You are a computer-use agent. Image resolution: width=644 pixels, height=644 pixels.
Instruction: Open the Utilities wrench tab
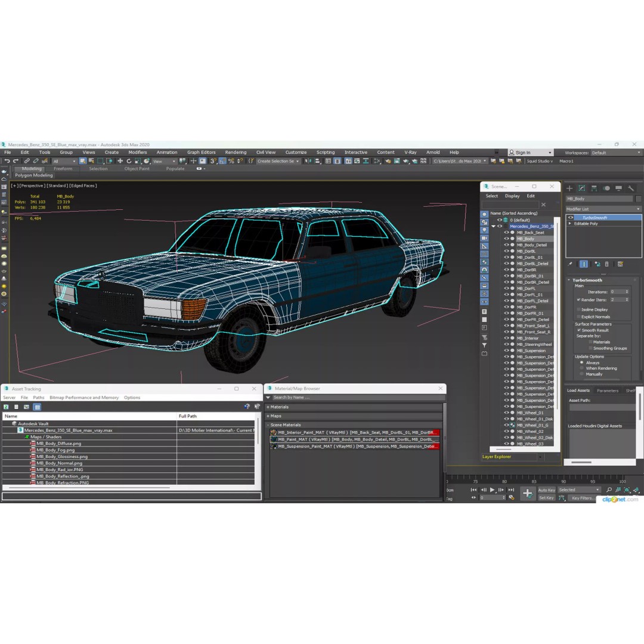[x=630, y=188]
